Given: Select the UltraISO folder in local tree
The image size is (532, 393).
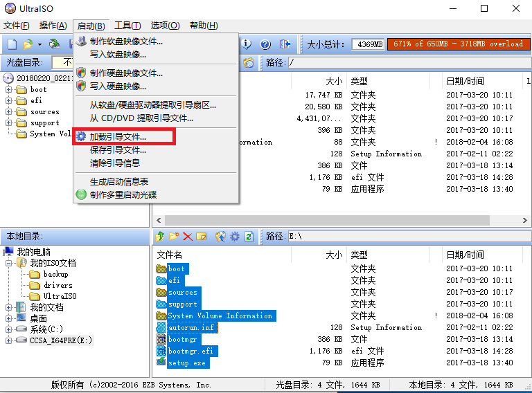Looking at the screenshot, I should [60, 296].
